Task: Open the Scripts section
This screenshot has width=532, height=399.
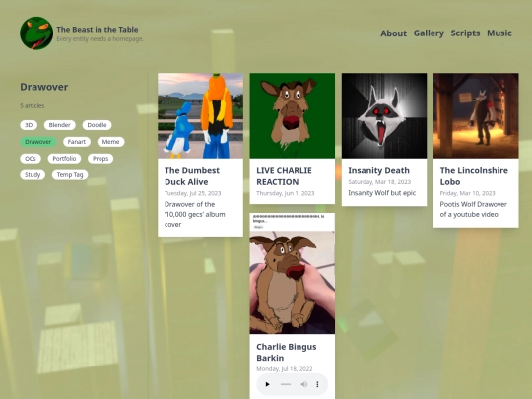Action: [x=465, y=33]
